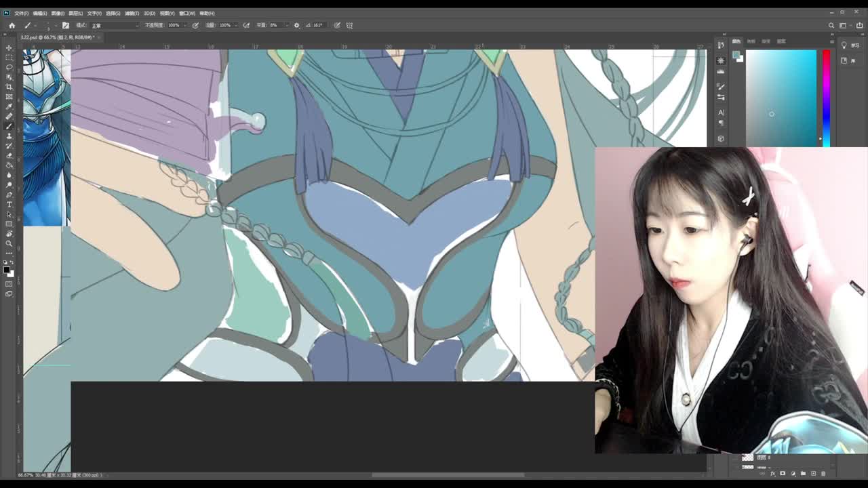
Task: Open the 文件(F) menu
Action: point(21,13)
